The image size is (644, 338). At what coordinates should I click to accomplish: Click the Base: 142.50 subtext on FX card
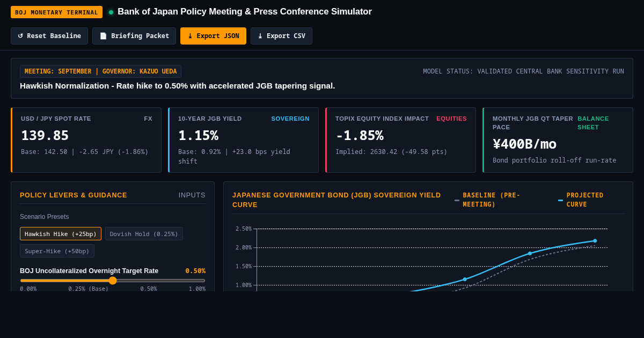coord(85,152)
